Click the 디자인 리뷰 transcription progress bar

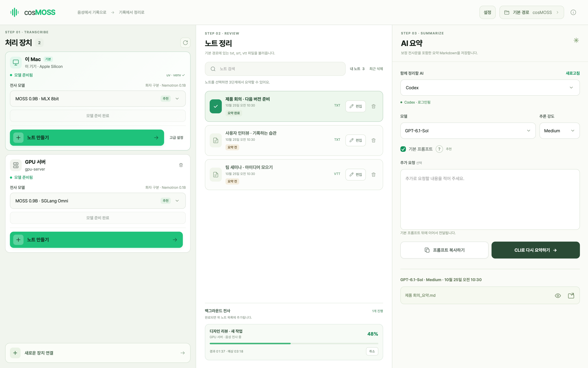coord(294,343)
